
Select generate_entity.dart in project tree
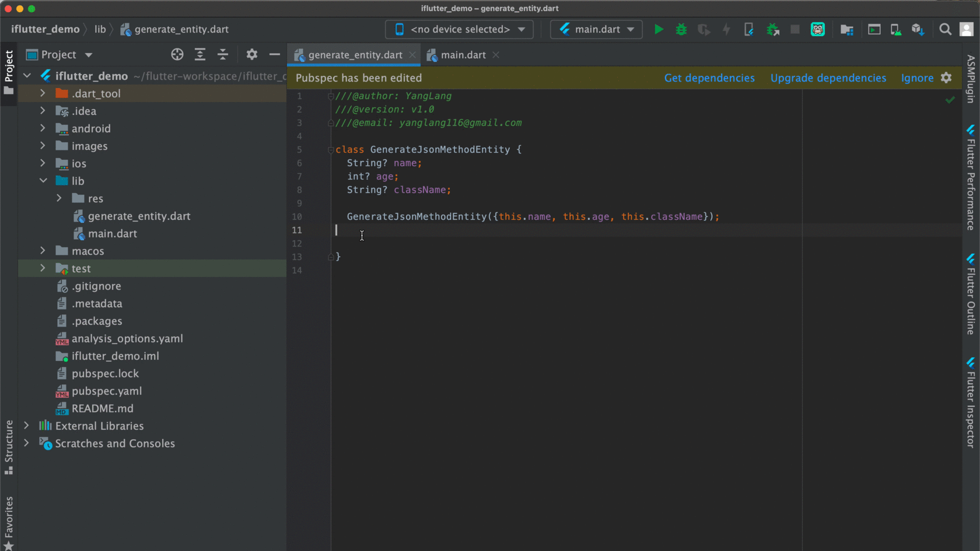click(x=139, y=216)
